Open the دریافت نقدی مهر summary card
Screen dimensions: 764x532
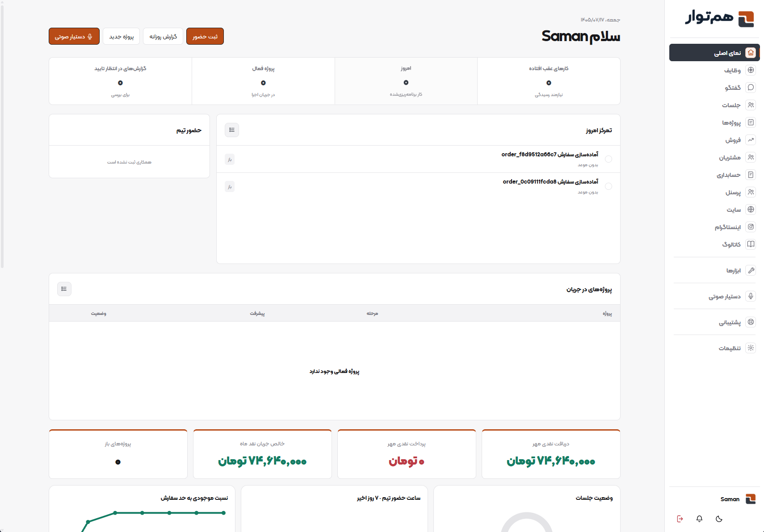pyautogui.click(x=551, y=454)
